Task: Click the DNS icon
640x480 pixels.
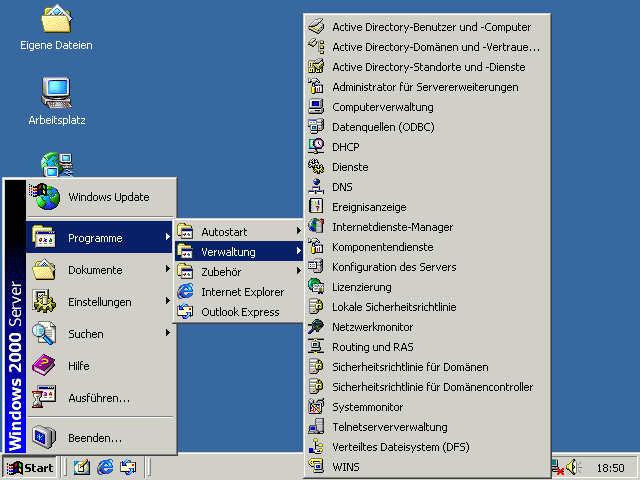Action: (316, 187)
